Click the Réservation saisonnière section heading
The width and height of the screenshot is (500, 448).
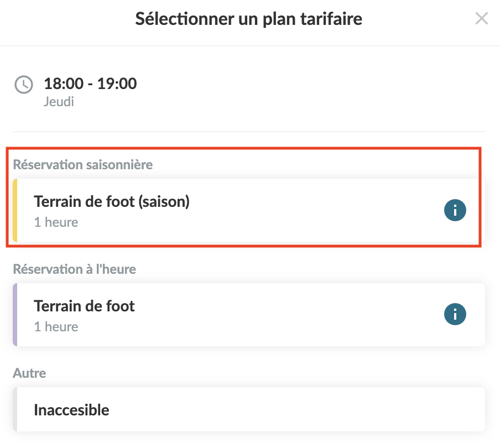coord(82,164)
